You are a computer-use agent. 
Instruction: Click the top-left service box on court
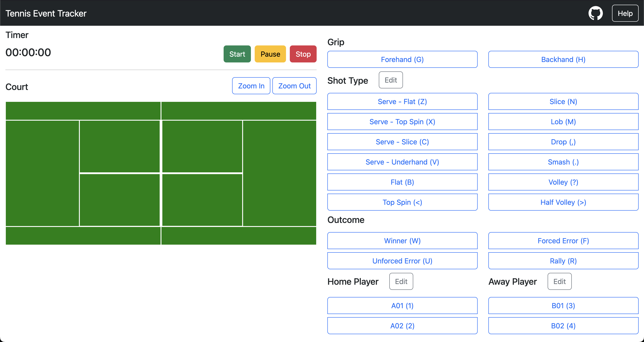coord(119,147)
